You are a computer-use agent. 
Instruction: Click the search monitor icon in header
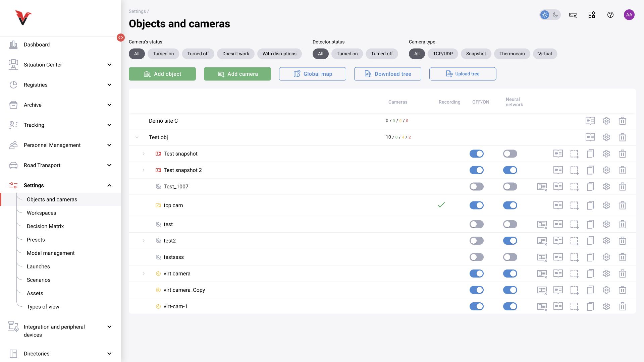tap(573, 15)
